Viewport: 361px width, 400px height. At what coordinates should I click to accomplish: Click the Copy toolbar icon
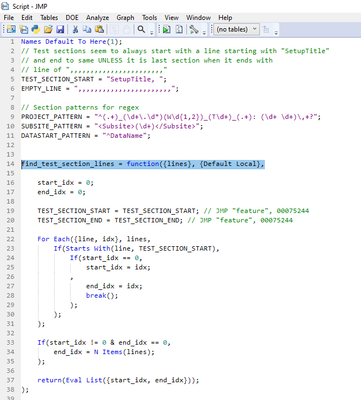pyautogui.click(x=87, y=29)
